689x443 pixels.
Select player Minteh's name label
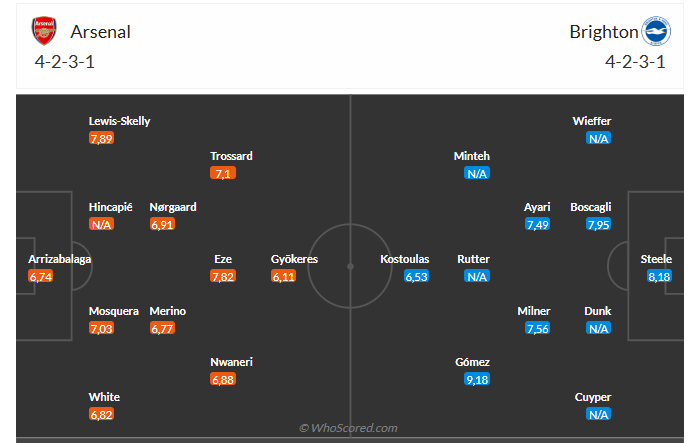tap(472, 156)
